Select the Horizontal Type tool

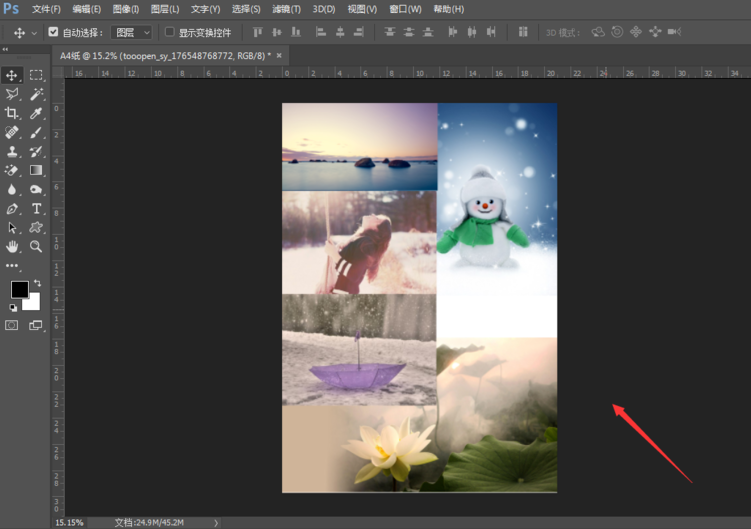[36, 209]
